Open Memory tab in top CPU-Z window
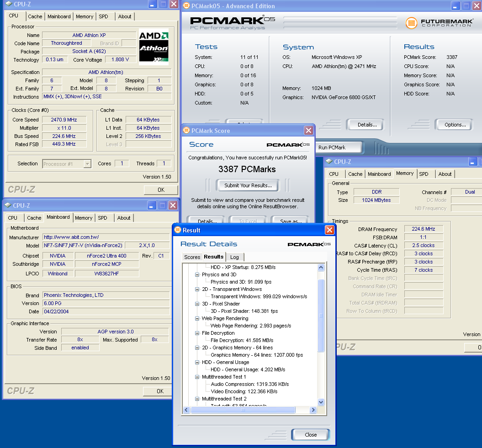482x448 pixels. tap(85, 16)
